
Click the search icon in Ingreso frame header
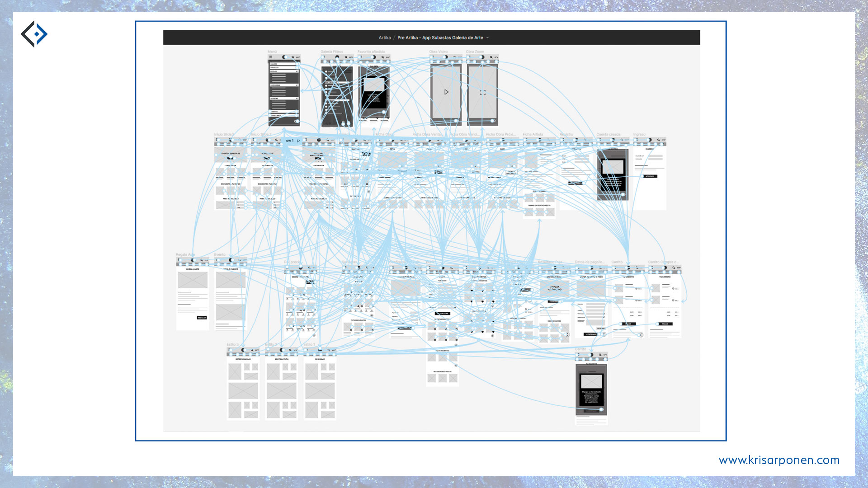(658, 140)
